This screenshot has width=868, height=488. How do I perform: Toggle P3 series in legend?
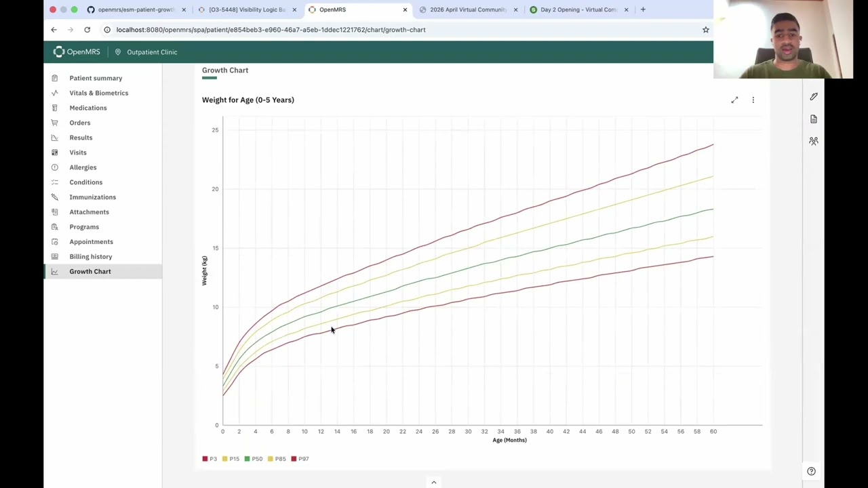(210, 459)
